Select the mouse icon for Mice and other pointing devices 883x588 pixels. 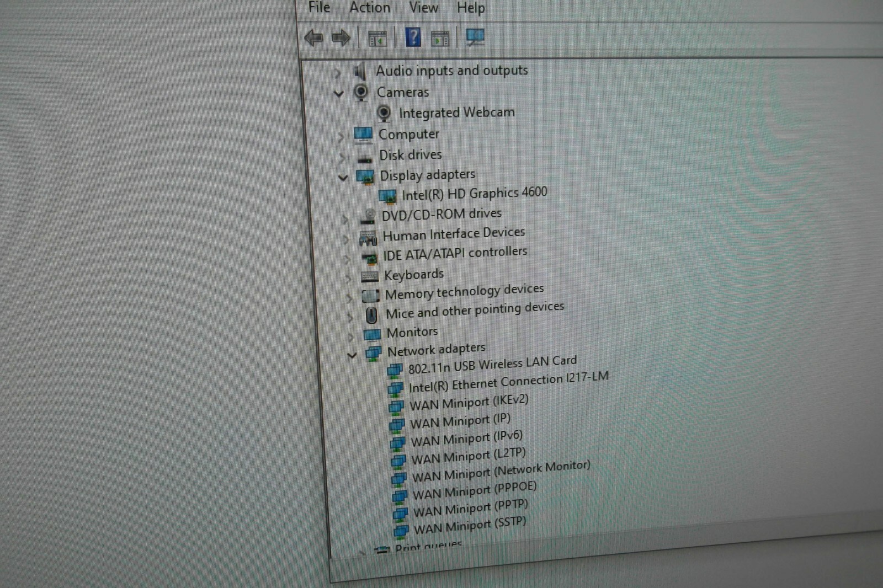372,315
